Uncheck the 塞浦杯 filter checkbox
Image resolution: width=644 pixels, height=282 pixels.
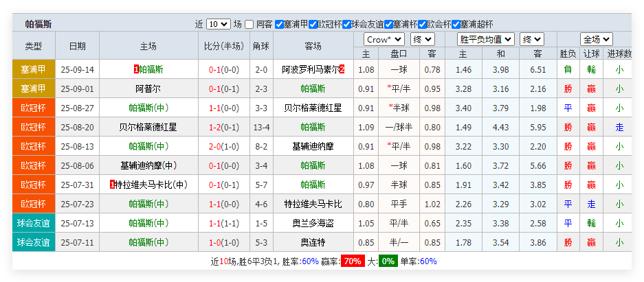point(388,24)
